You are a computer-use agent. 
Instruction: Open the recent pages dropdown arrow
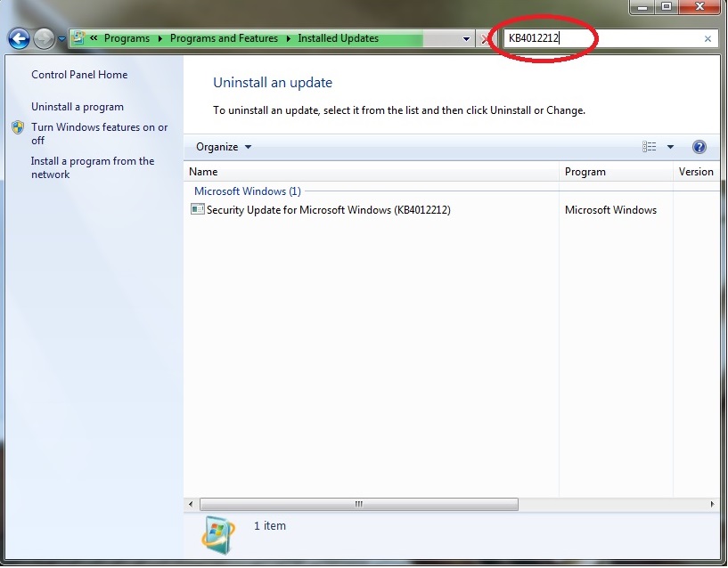pos(61,39)
